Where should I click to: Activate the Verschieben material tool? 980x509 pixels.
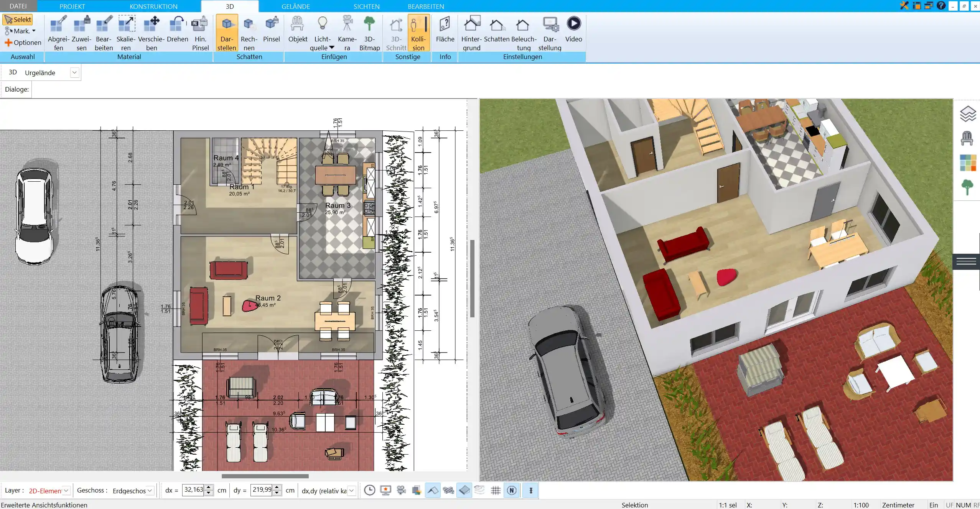[x=152, y=33]
